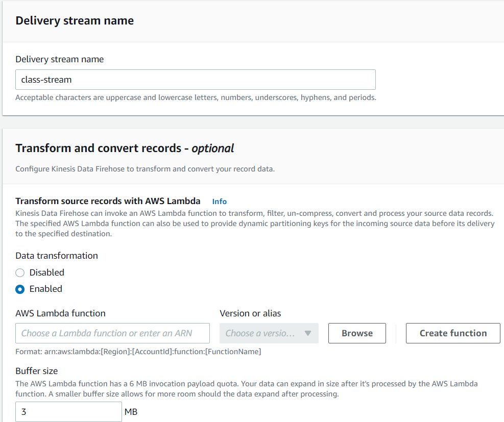Click the 'Acceptable characters are uppercase' hint text
The image size is (504, 422).
tap(196, 97)
